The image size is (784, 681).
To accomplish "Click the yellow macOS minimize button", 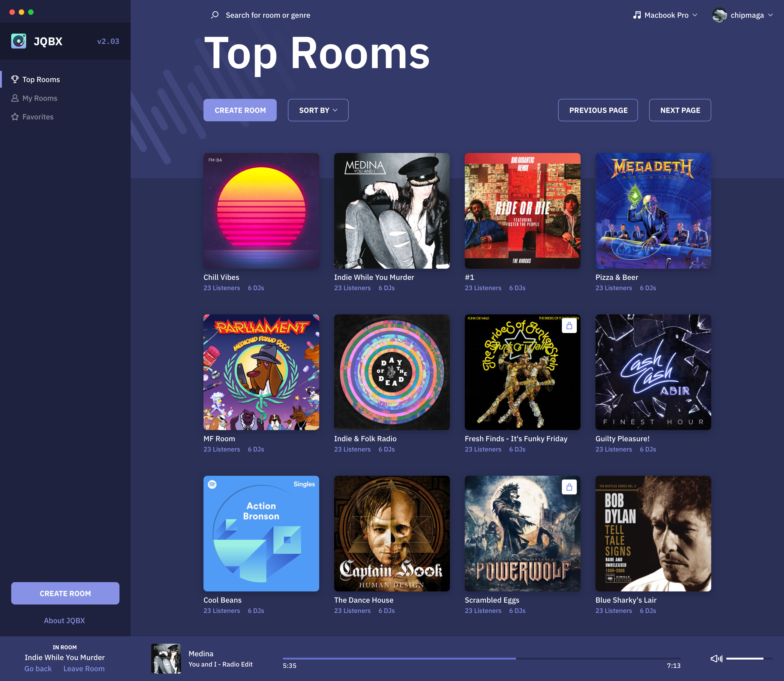I will tap(21, 12).
